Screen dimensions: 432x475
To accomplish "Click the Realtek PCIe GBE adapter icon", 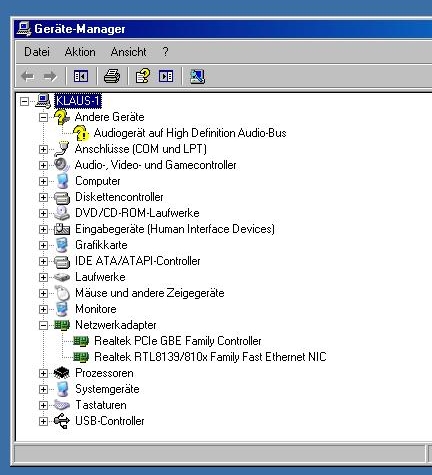I will (x=81, y=341).
